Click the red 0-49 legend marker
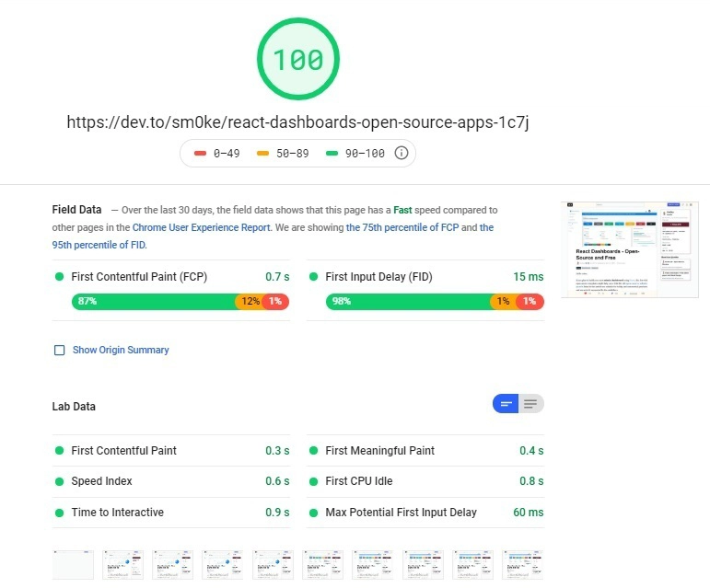The height and width of the screenshot is (588, 710). click(x=200, y=154)
